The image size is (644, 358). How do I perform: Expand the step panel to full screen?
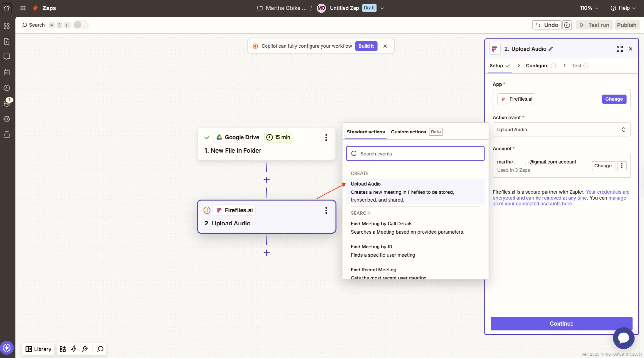[620, 49]
